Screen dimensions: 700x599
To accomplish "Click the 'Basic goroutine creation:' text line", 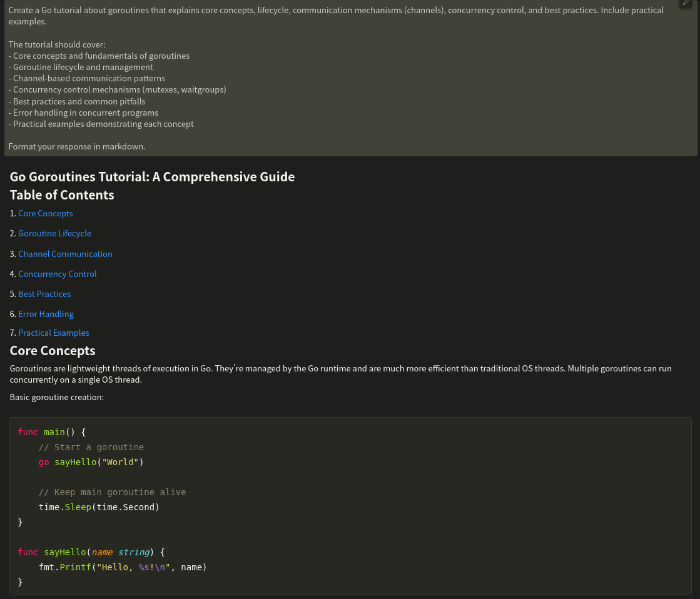I will click(56, 397).
